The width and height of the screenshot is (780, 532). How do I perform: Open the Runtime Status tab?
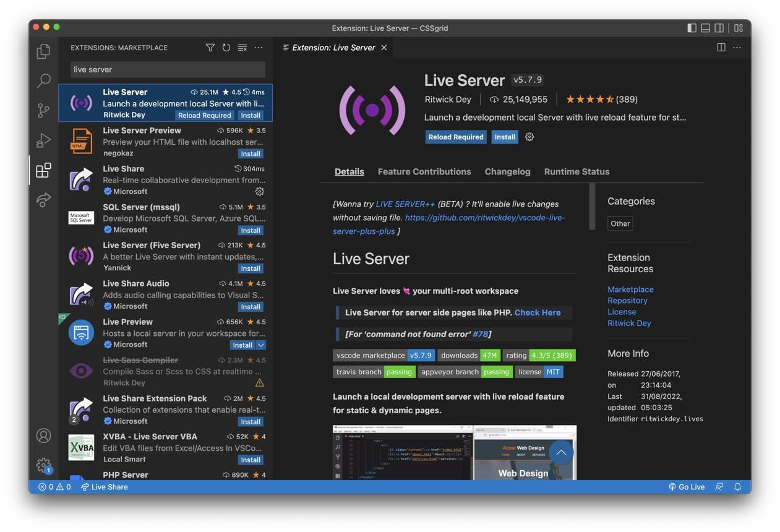[576, 172]
